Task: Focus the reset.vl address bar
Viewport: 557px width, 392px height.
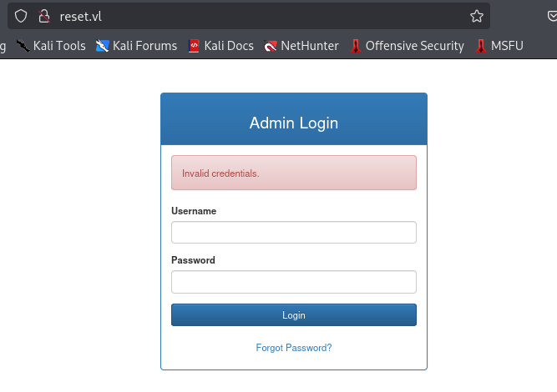Action: [x=251, y=16]
